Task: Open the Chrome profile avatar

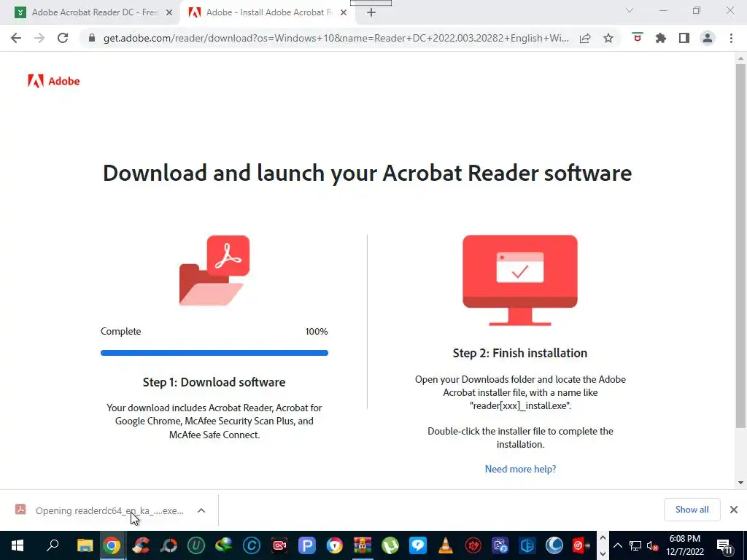Action: 708,38
